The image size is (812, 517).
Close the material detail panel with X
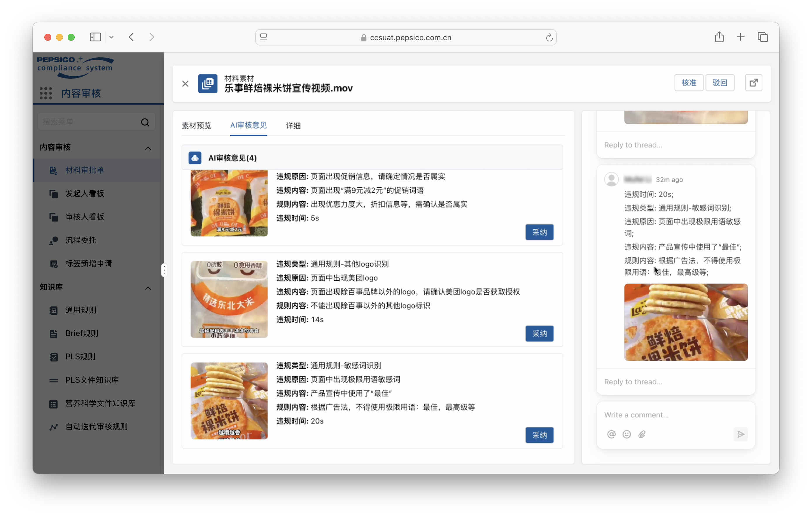pyautogui.click(x=185, y=84)
